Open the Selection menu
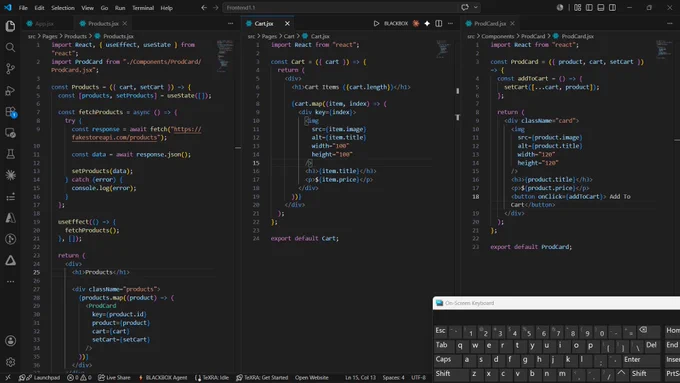Image resolution: width=680 pixels, height=383 pixels. click(63, 8)
